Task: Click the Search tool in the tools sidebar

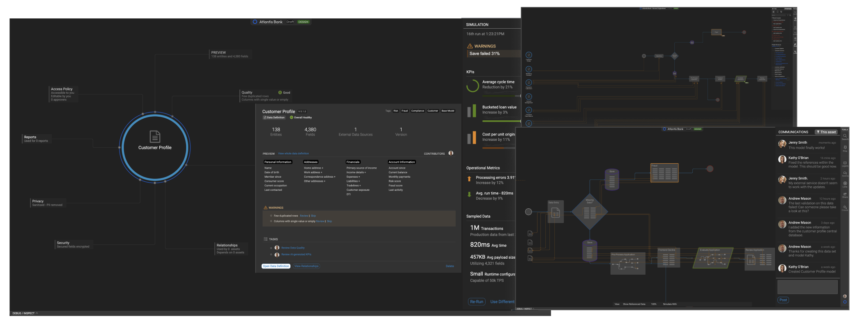Action: click(x=845, y=136)
